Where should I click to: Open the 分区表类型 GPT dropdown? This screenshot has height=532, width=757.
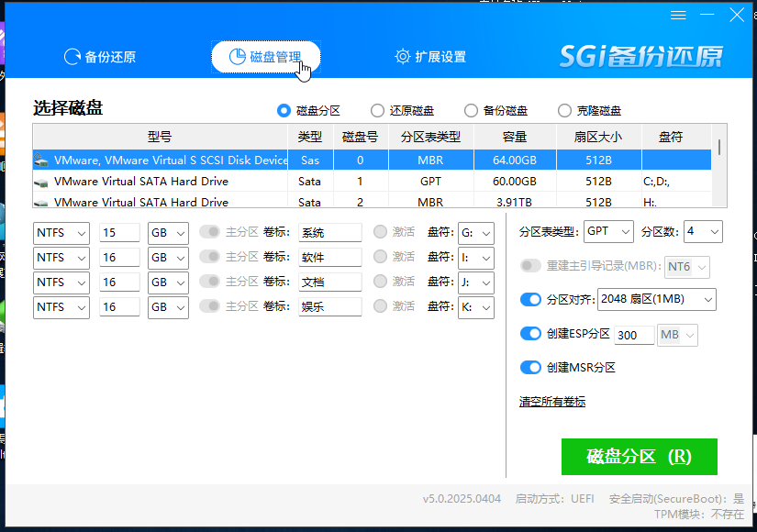pos(608,231)
